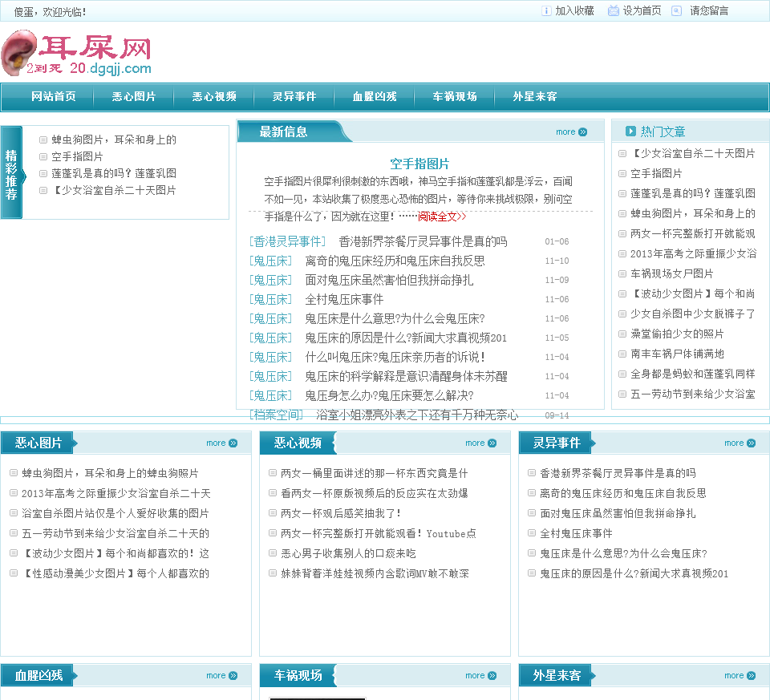Viewport: 770px width, 700px height.
Task: Open the 车祸现场 navigation tab
Action: 455,96
